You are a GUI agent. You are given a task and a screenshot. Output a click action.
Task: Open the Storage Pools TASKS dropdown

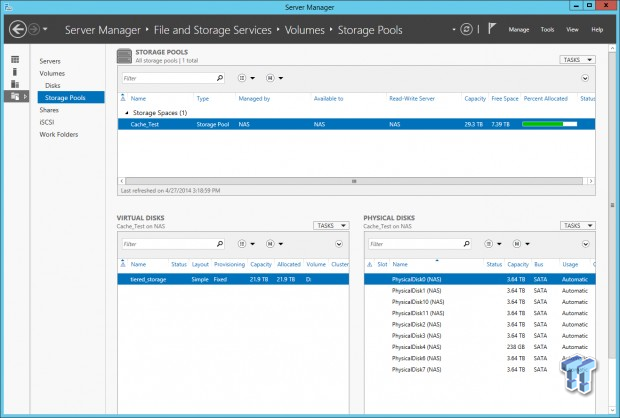pyautogui.click(x=577, y=60)
